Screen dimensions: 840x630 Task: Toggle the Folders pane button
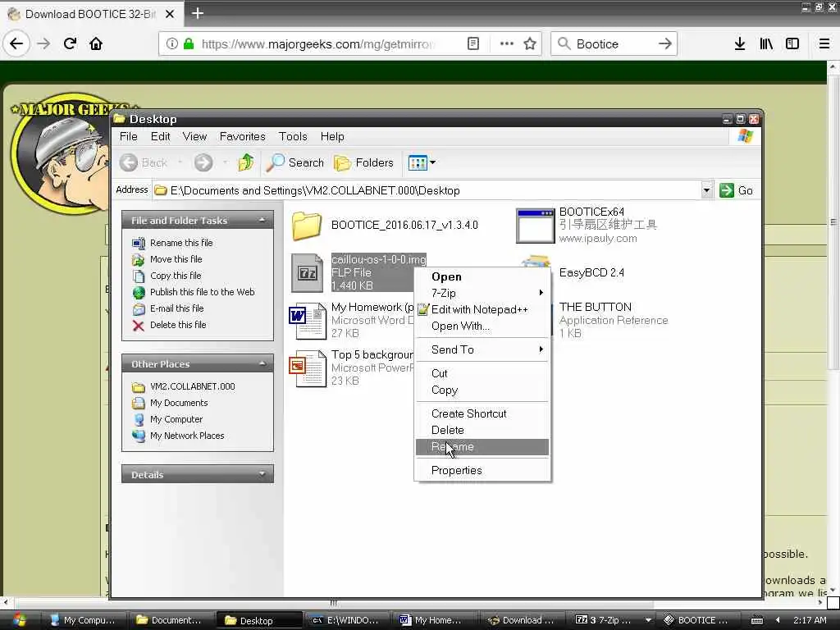pyautogui.click(x=363, y=162)
